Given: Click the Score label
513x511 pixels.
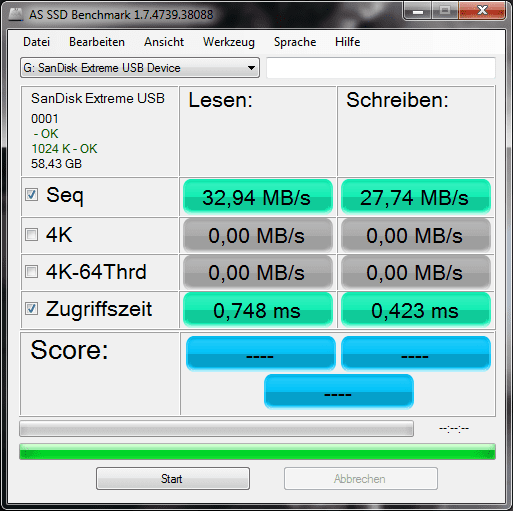Looking at the screenshot, I should [x=69, y=350].
